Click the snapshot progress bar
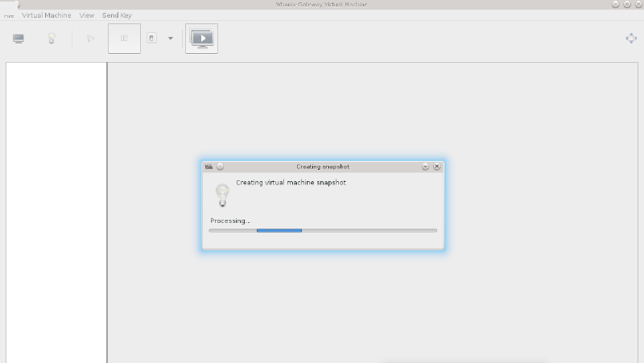Screen dimensions: 644x363 [322, 230]
